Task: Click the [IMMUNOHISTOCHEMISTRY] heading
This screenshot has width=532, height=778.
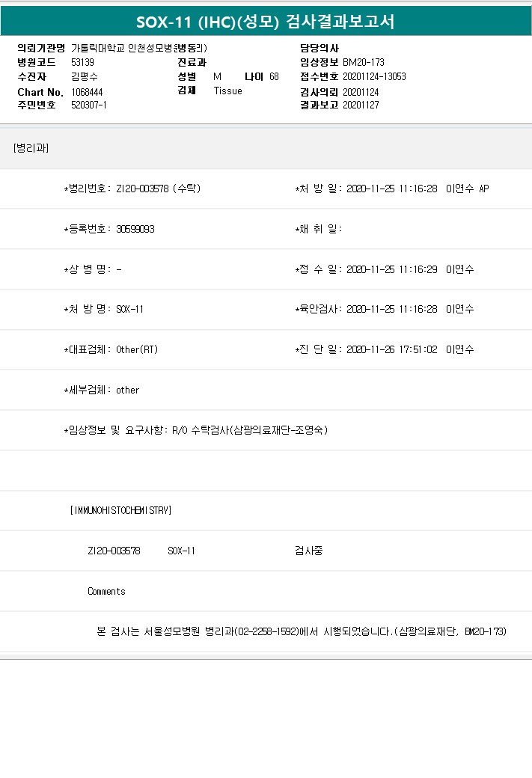Action: [x=120, y=510]
